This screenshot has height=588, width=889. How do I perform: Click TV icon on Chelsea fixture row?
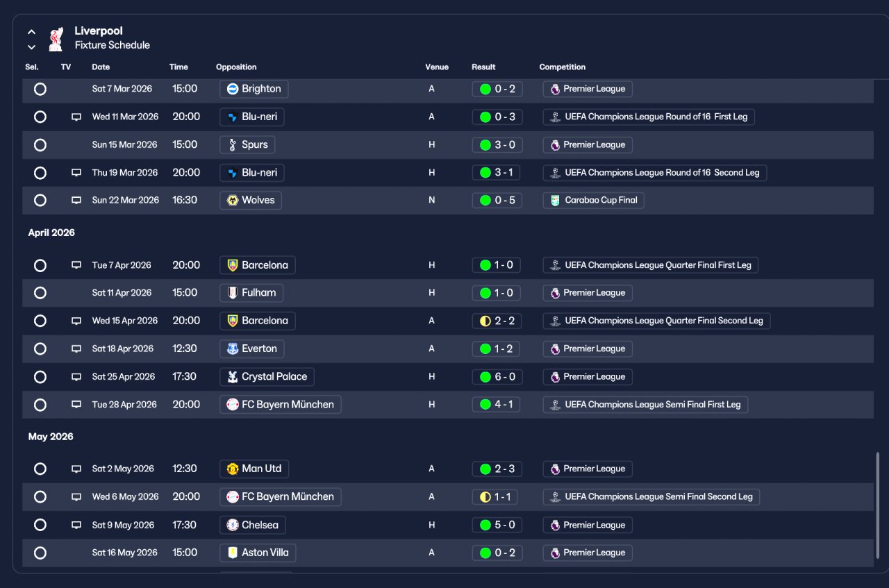[76, 526]
